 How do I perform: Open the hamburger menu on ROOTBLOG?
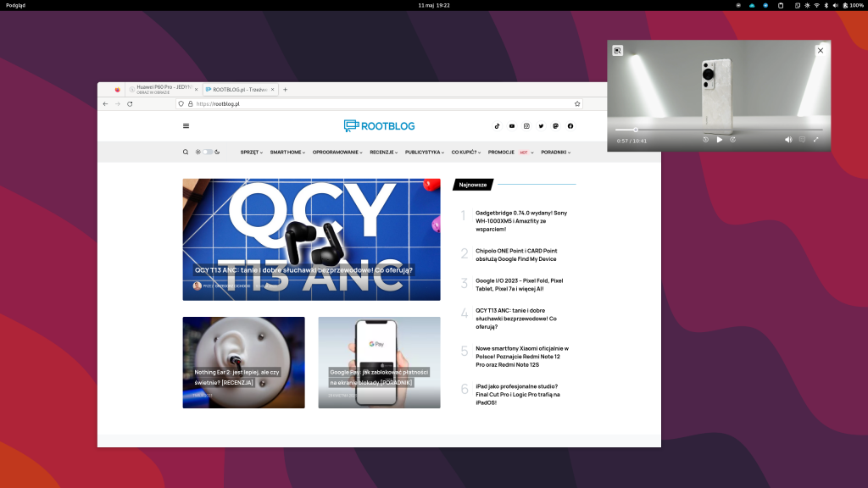point(186,125)
